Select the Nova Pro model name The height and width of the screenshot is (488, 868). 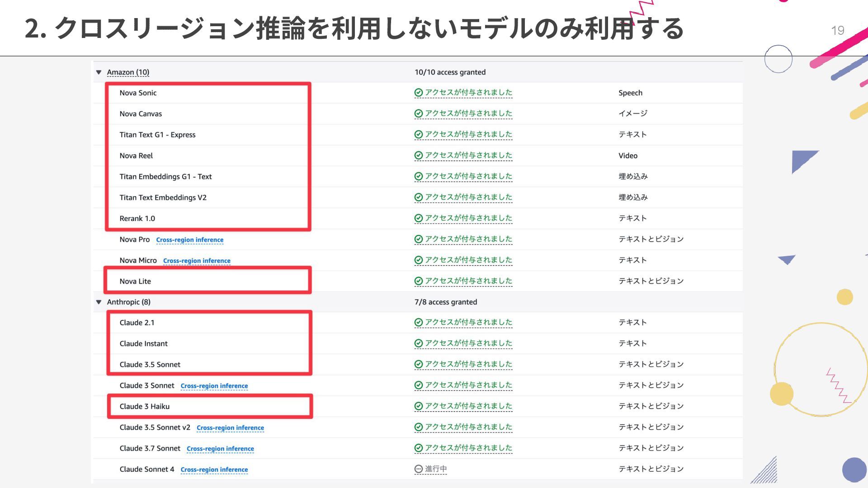coord(134,239)
